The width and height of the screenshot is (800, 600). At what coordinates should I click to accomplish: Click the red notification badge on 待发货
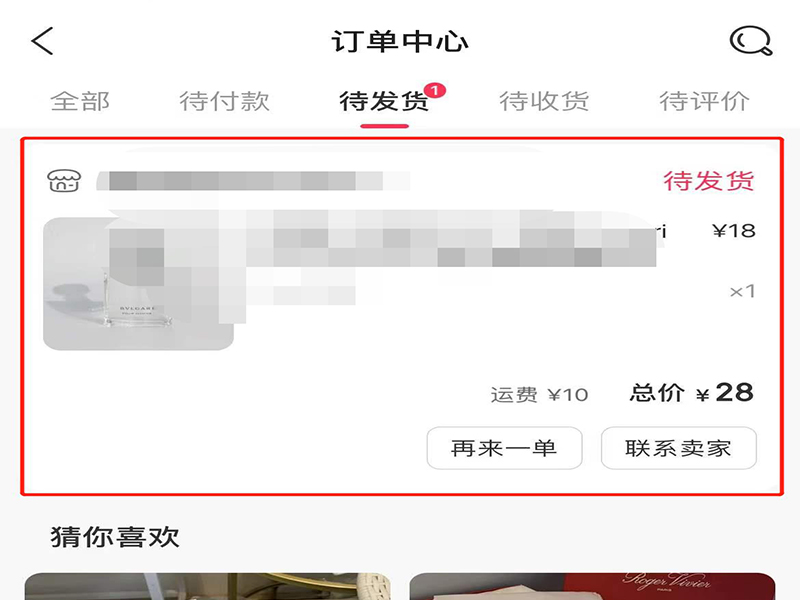(x=435, y=91)
